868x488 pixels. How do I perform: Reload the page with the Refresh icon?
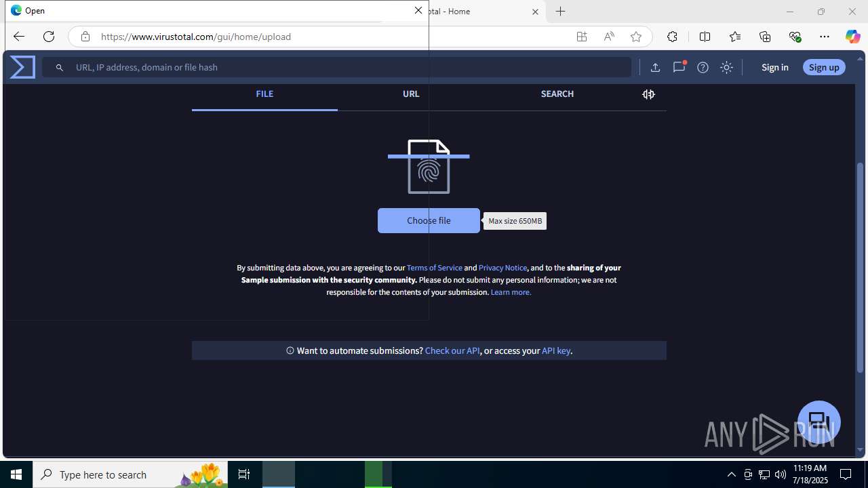pos(49,37)
